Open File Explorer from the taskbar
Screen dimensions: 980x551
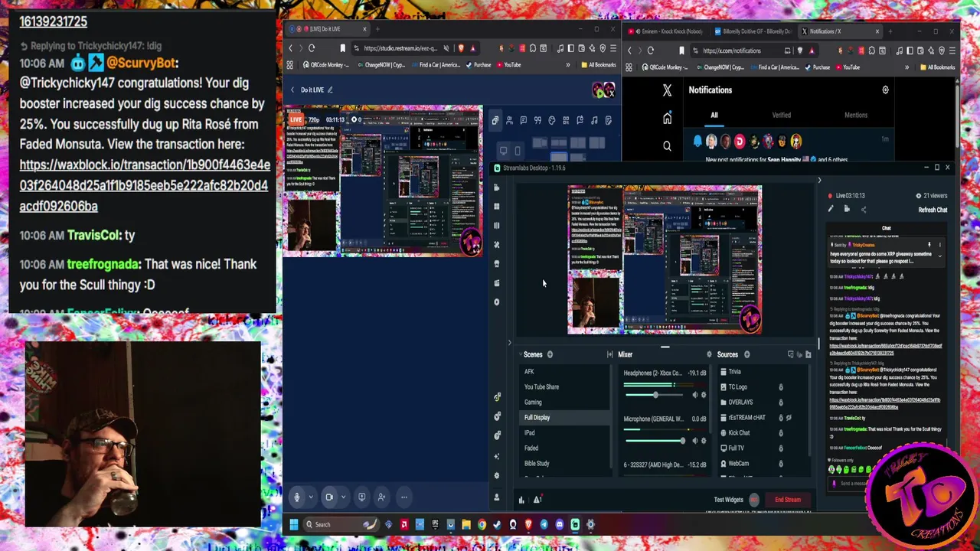pyautogui.click(x=465, y=524)
